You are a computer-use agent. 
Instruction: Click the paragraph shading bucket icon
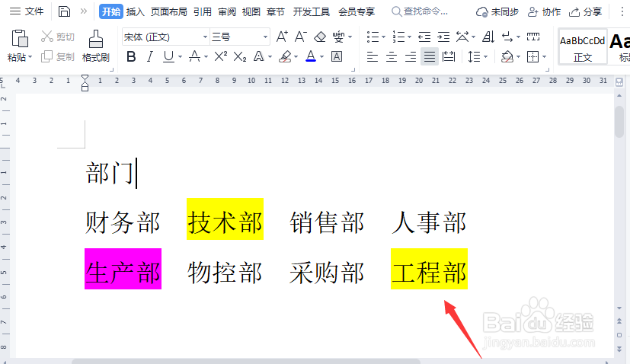[507, 56]
